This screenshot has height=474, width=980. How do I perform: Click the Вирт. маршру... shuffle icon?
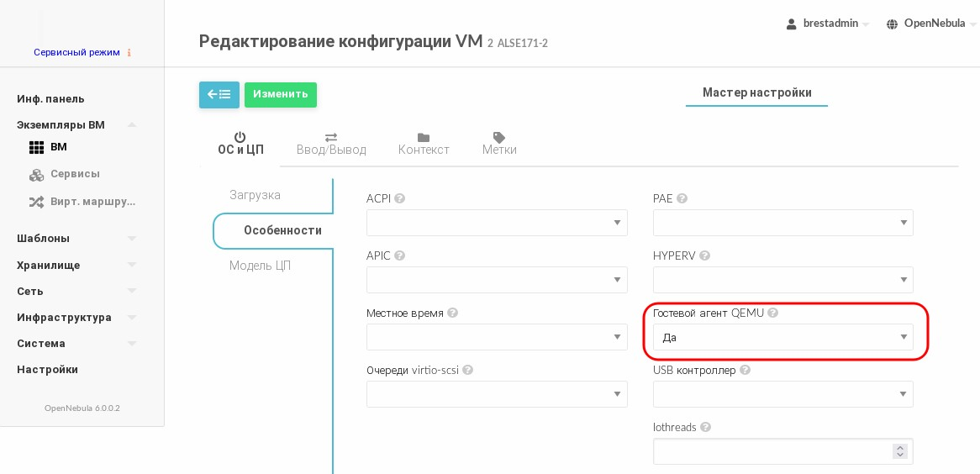37,202
